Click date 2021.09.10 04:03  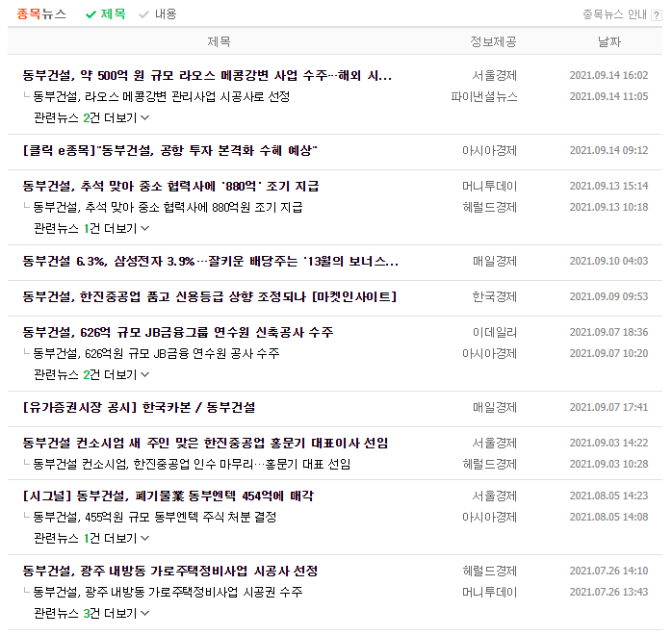click(608, 261)
